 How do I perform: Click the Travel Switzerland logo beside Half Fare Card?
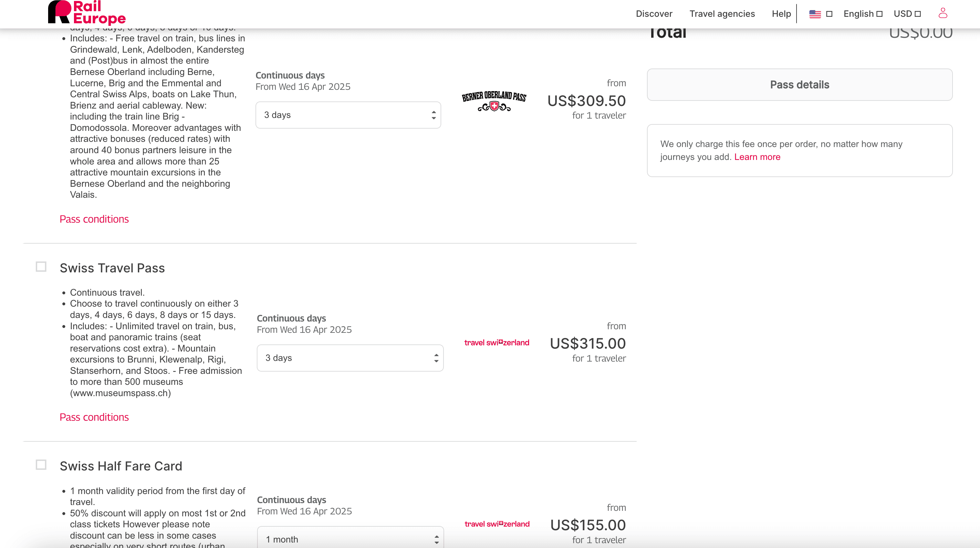(x=496, y=524)
